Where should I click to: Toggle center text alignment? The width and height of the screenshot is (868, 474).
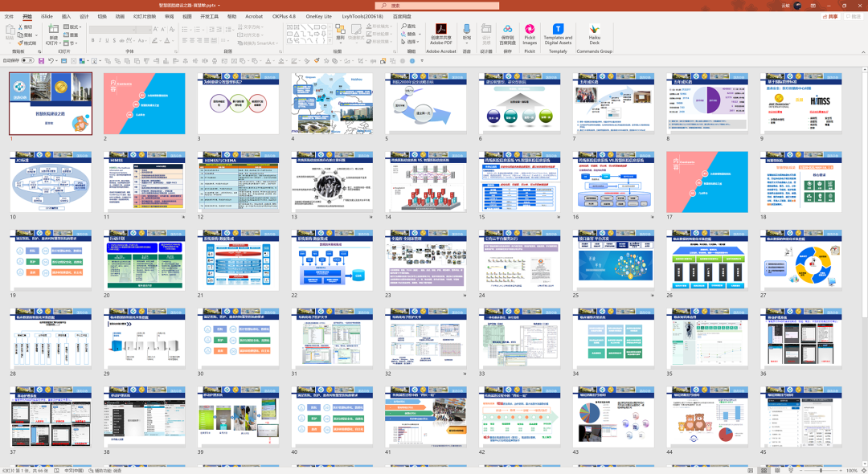click(192, 40)
